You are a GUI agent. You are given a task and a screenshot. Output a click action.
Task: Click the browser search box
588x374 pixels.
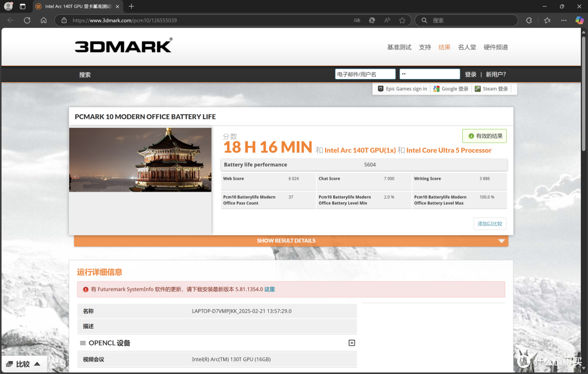466,20
